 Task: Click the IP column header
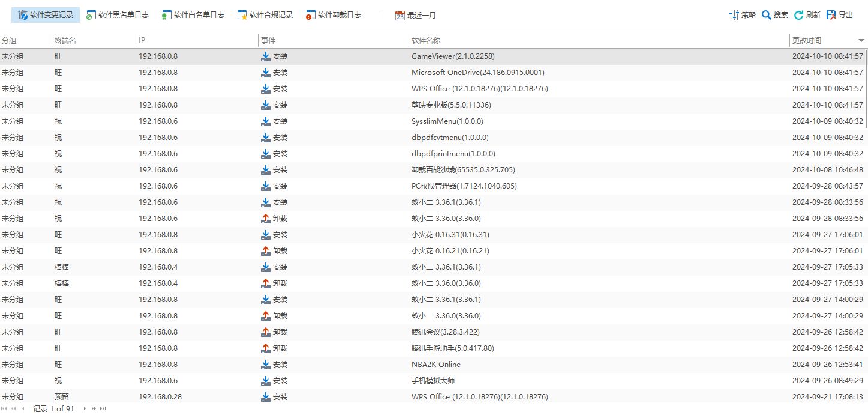[197, 41]
